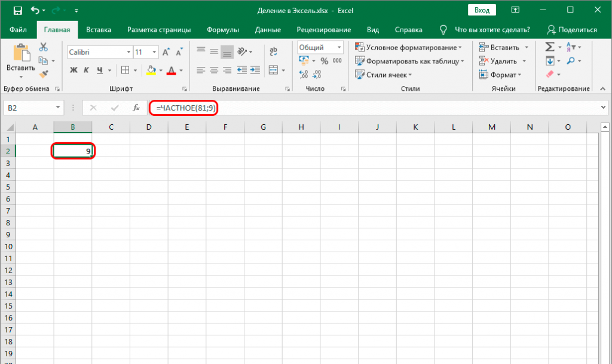Toggle Bold (Ж) formatting
Screen dimensions: 612x364
point(74,70)
